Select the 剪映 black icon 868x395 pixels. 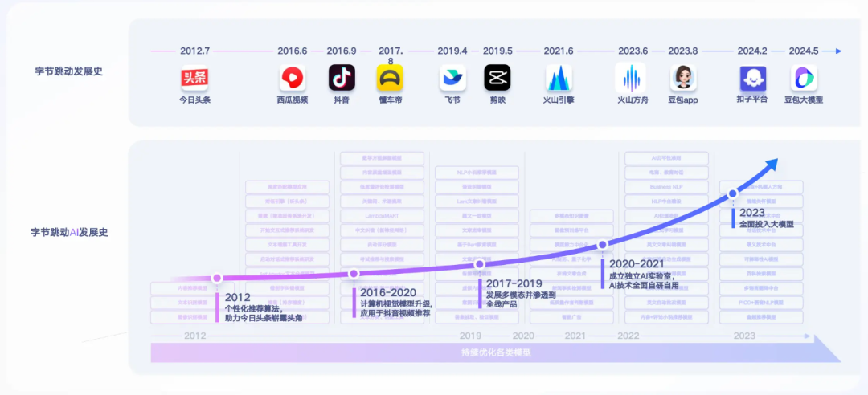[x=497, y=77]
